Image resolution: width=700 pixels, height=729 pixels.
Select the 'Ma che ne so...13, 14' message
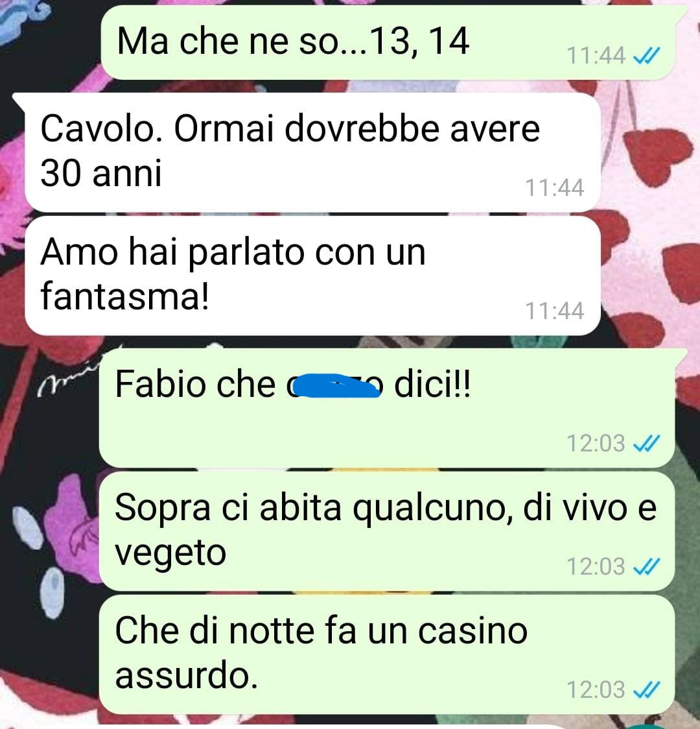click(x=388, y=42)
